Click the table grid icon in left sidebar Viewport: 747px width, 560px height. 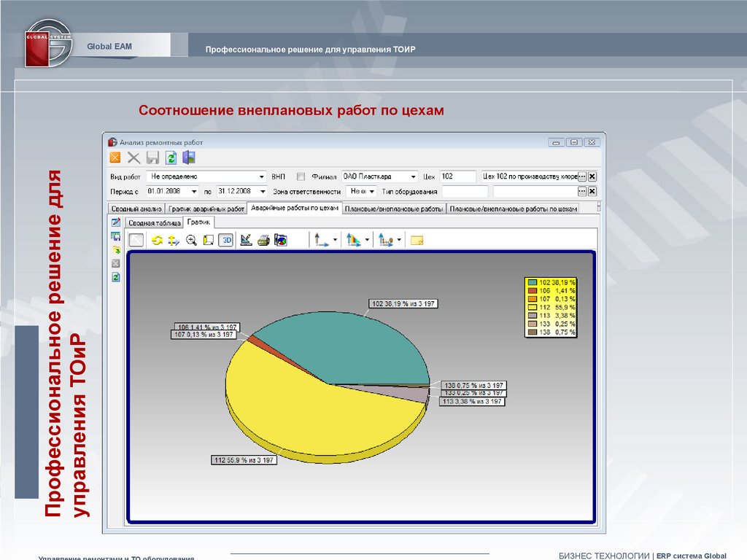point(116,236)
